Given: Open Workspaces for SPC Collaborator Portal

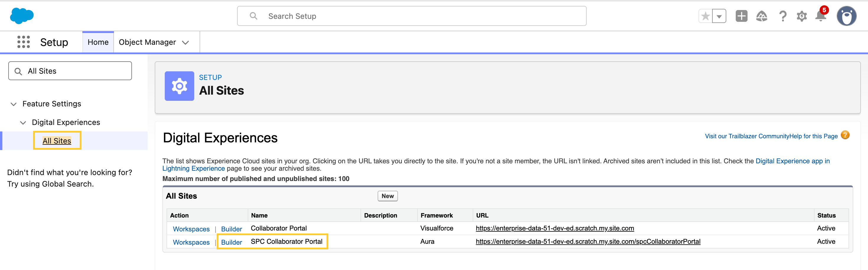Looking at the screenshot, I should tap(191, 242).
